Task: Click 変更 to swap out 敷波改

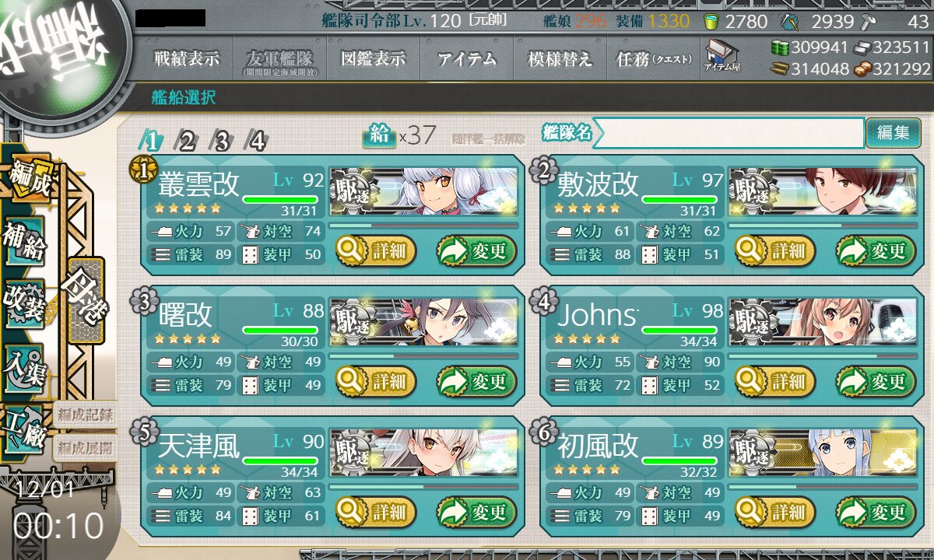Action: tap(876, 251)
